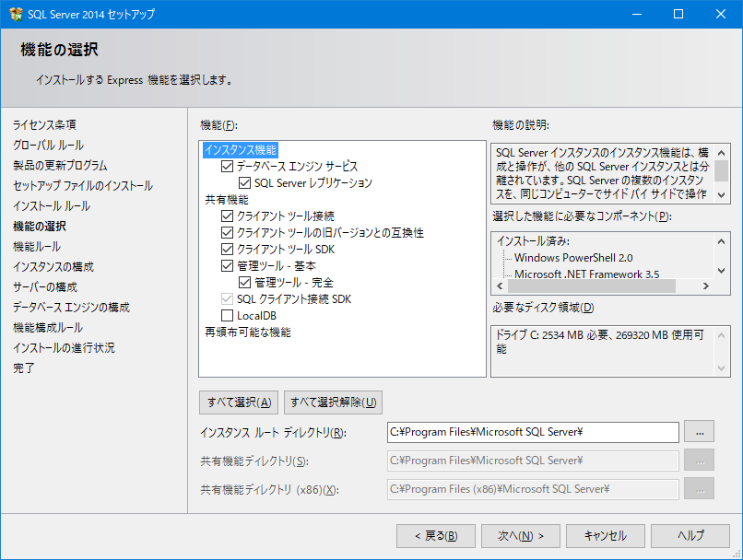
Task: Browse for instance root directory with ... button
Action: (x=700, y=432)
